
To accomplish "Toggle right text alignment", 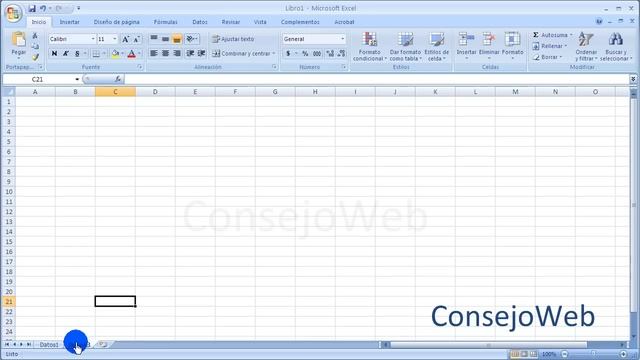I will tap(177, 53).
